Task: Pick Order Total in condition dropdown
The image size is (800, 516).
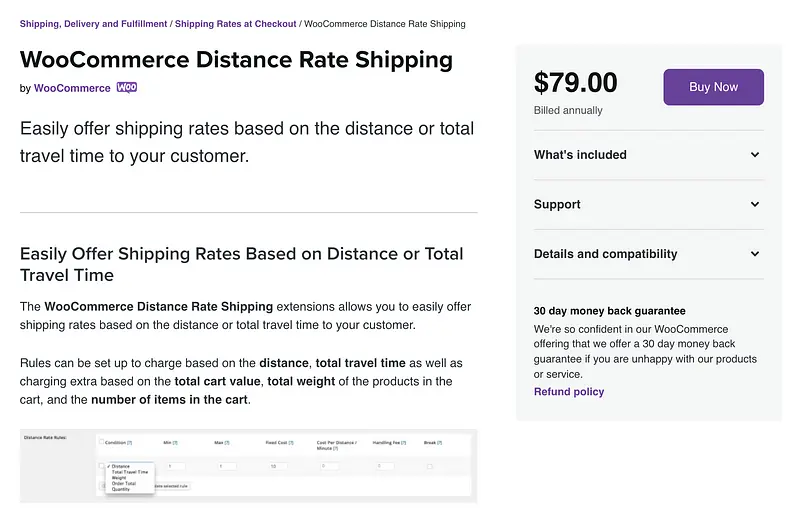Action: (125, 483)
